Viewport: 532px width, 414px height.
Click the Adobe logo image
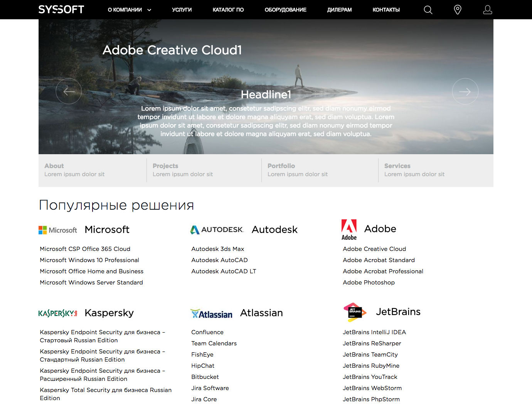pos(349,230)
